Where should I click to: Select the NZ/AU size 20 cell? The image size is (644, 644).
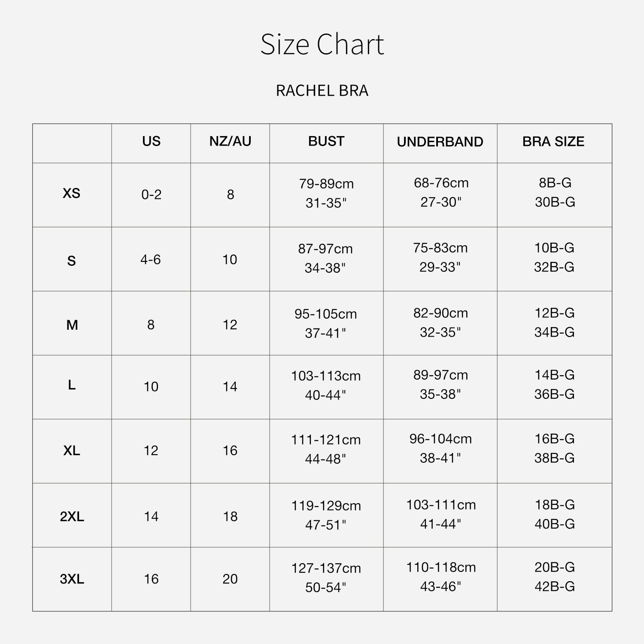[230, 579]
